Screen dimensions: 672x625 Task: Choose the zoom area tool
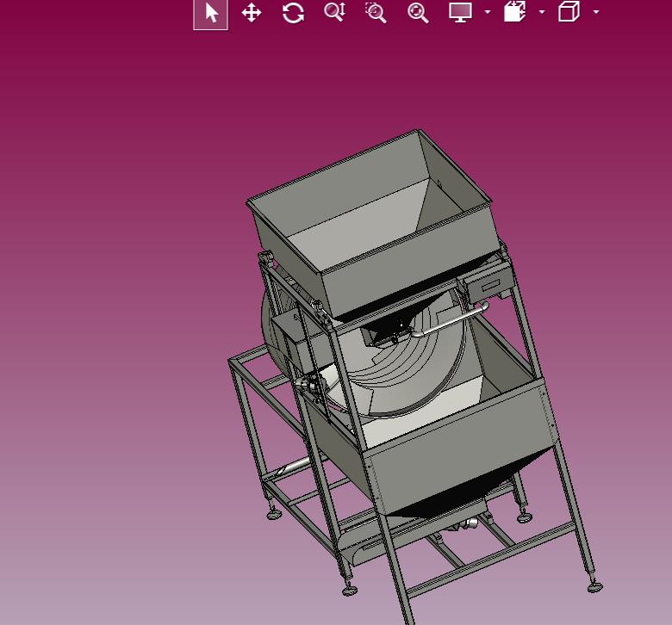point(376,12)
